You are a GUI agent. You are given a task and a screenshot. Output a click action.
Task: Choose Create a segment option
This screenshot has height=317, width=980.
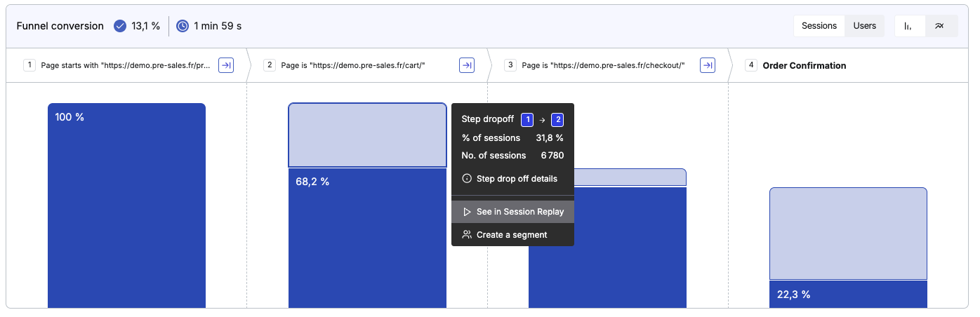pyautogui.click(x=512, y=235)
